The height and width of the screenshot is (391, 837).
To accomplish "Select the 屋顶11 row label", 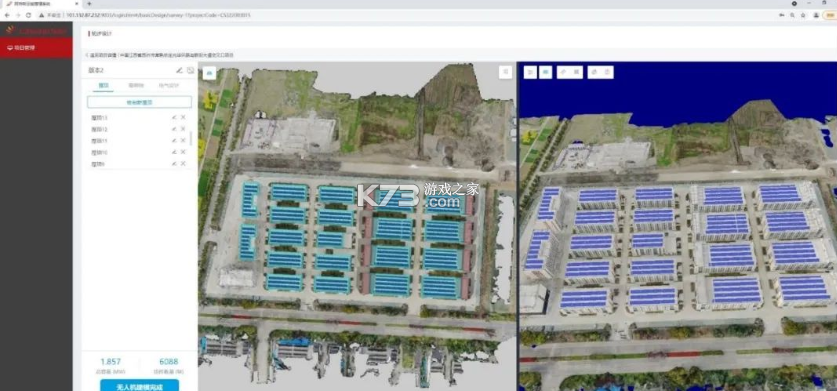I will click(x=100, y=141).
